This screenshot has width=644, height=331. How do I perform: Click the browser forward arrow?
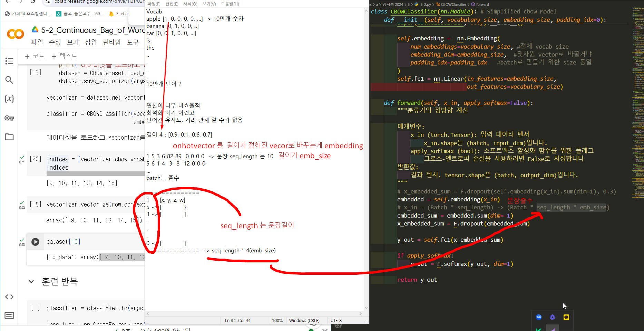[20, 2]
